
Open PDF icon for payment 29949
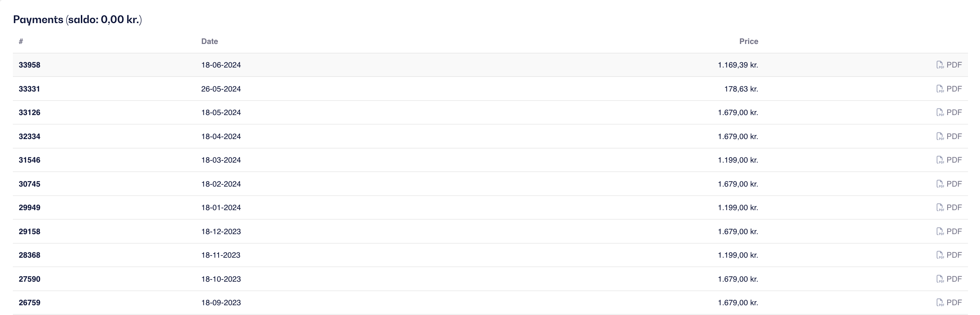tap(940, 207)
